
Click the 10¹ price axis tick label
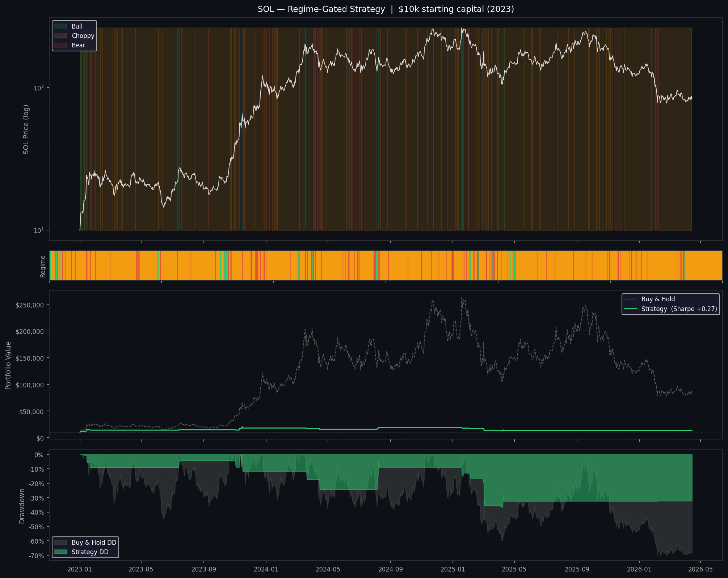[x=38, y=230]
